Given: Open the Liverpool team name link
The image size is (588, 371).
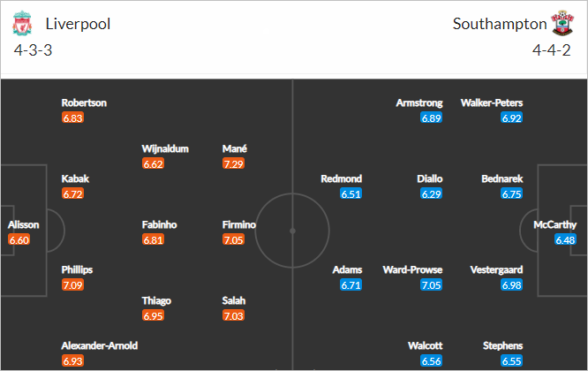Looking at the screenshot, I should [x=78, y=24].
